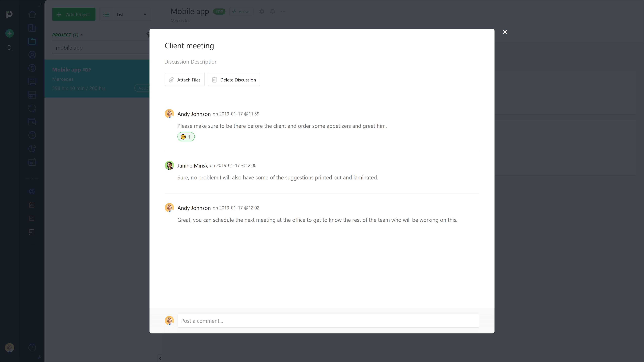This screenshot has width=644, height=362.
Task: Open project settings gear icon
Action: [x=262, y=12]
